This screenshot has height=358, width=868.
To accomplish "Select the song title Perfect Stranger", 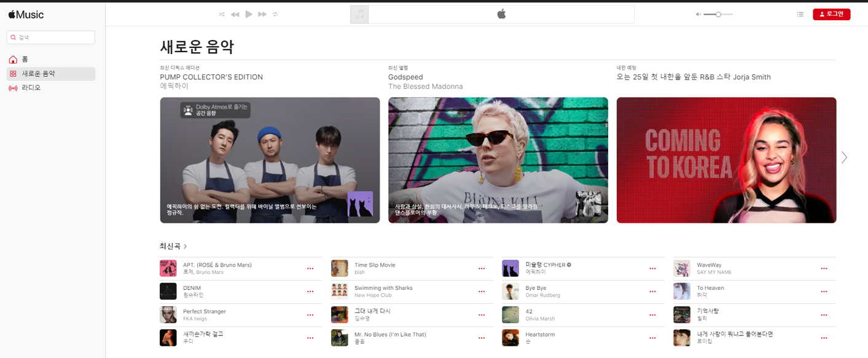I will click(205, 311).
